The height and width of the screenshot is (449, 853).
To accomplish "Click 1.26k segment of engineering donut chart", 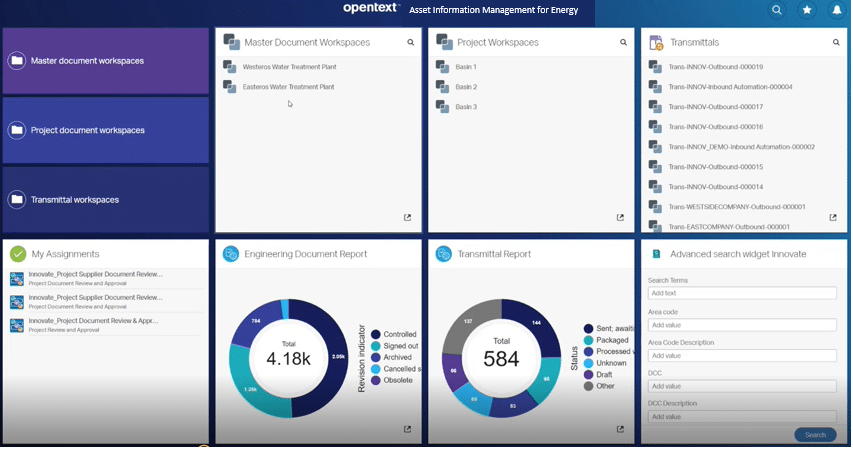I will pos(250,388).
